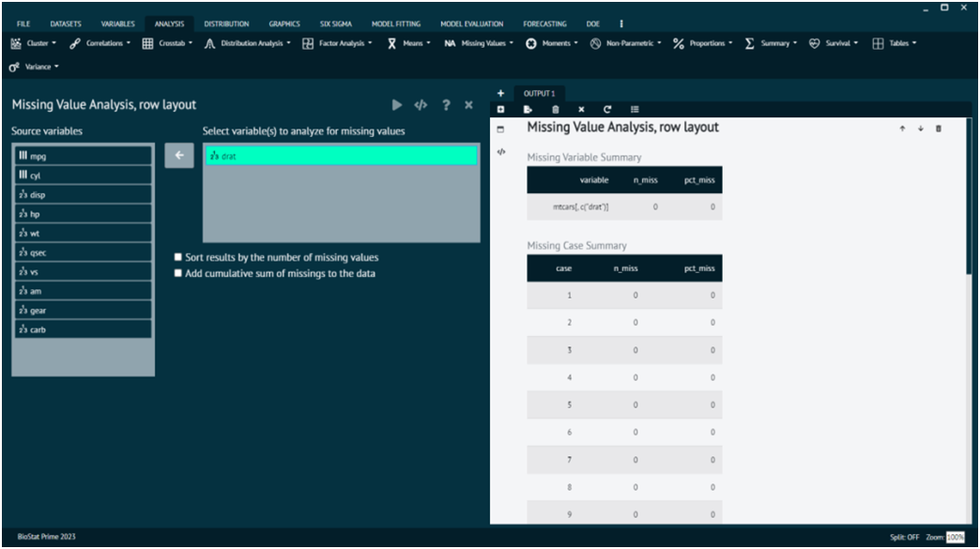Check Add cumulative sum of missings to data

(x=178, y=273)
